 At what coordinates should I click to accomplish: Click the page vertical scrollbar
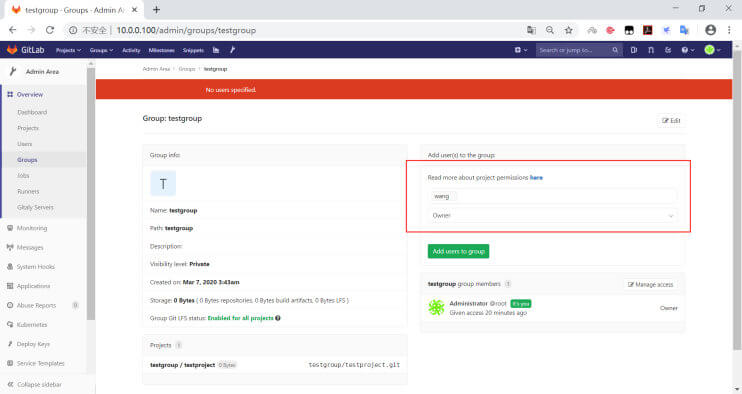(737, 201)
